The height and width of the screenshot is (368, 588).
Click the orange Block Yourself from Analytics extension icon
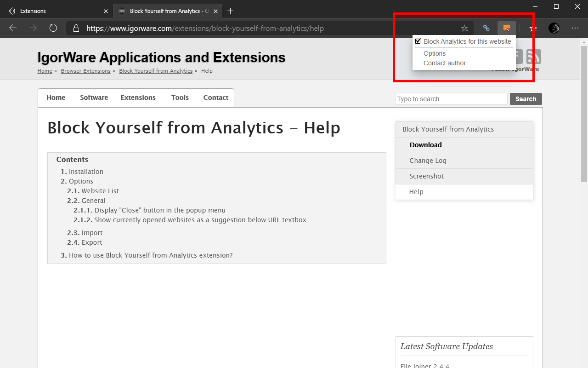[507, 28]
